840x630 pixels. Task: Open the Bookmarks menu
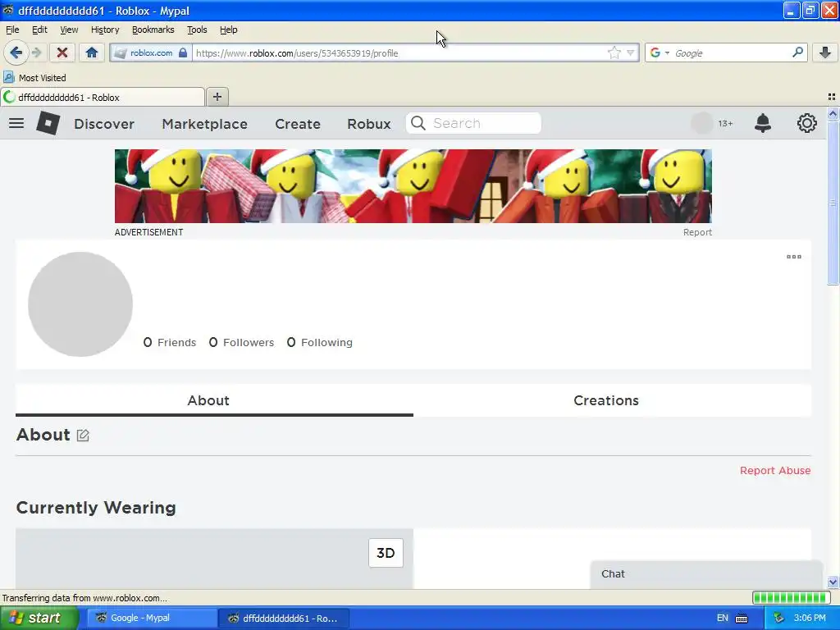click(x=153, y=30)
